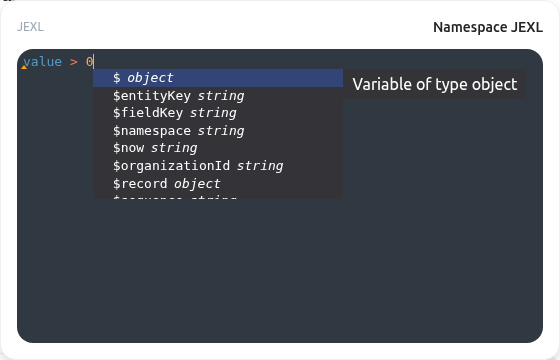Click the orange warning marker under "value"
This screenshot has width=560, height=360.
24,67
